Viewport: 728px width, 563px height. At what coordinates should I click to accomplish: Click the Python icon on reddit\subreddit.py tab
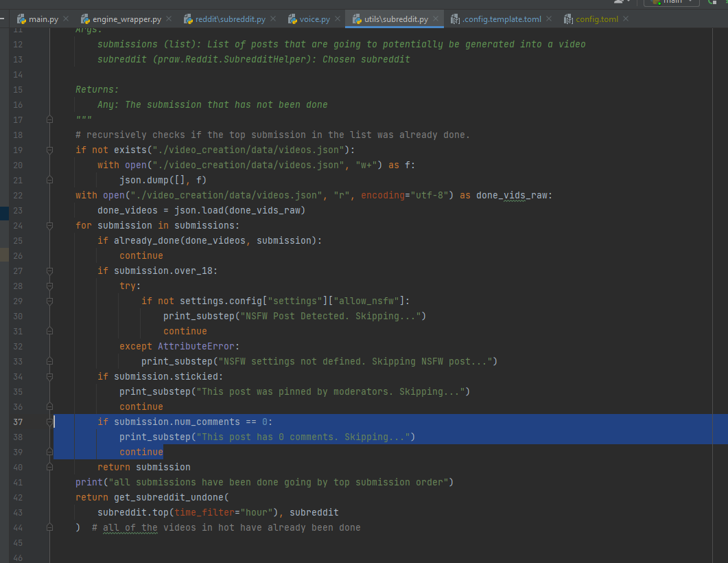(187, 19)
